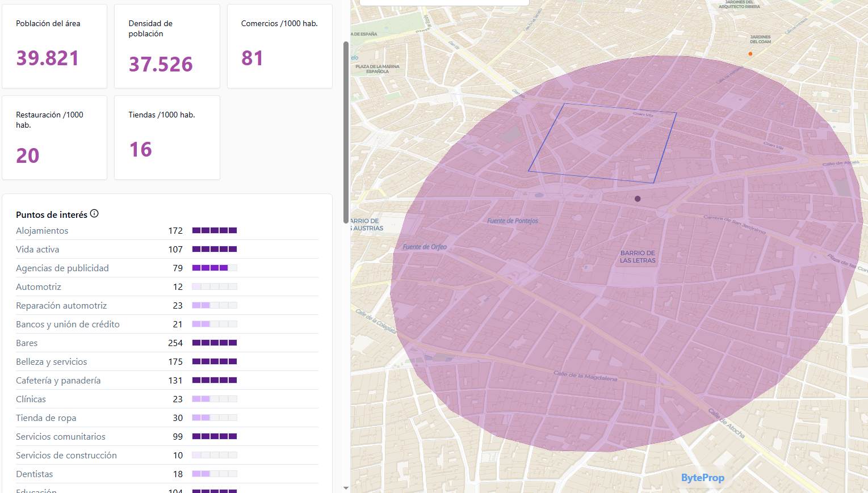Click the Agencias de publicidad rating bar
Viewport: 868px width, 493px height.
[x=214, y=268]
